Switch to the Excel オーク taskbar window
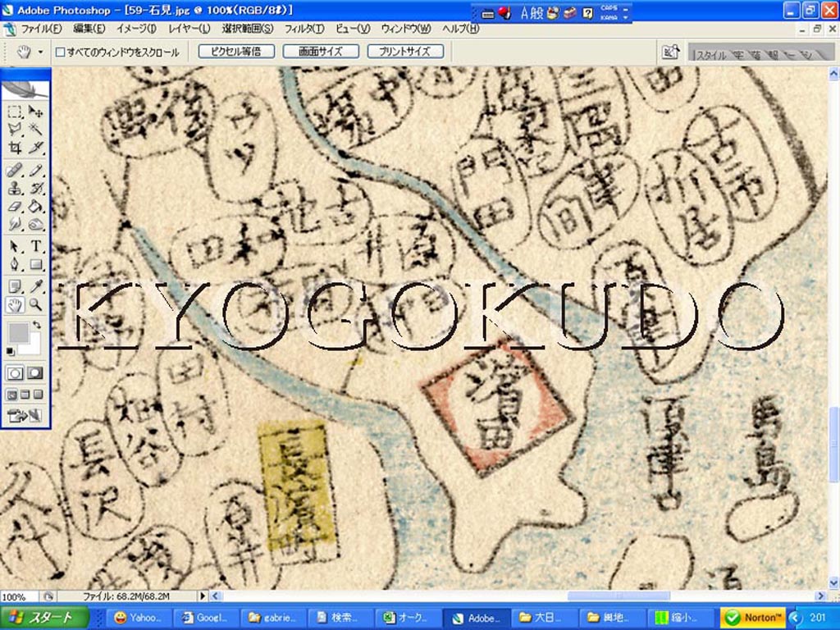 click(x=408, y=618)
